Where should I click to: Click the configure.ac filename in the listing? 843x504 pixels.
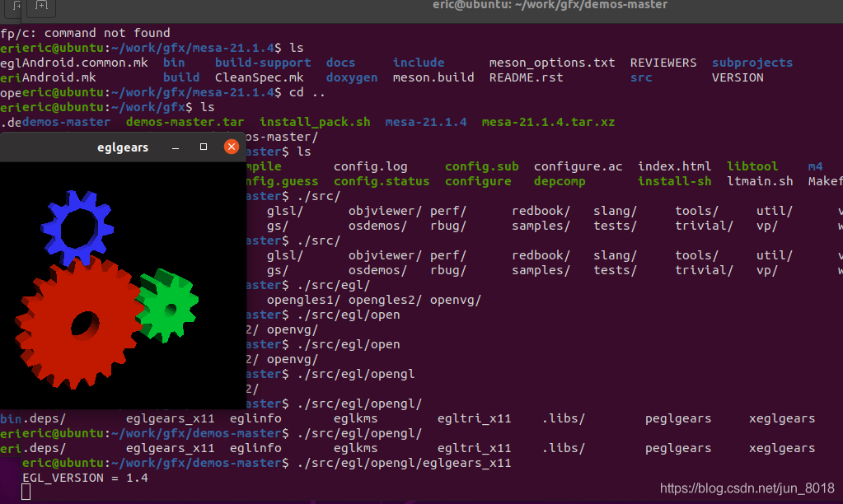(578, 166)
